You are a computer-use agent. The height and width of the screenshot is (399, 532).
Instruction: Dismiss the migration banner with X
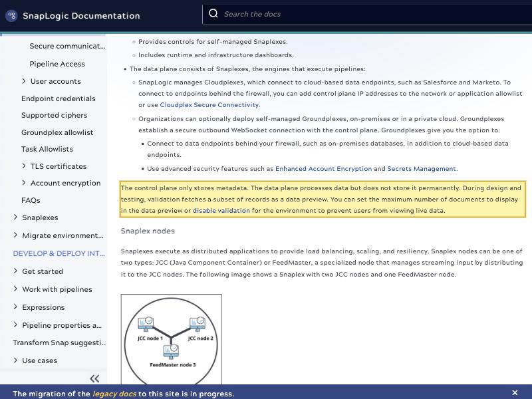click(x=515, y=393)
